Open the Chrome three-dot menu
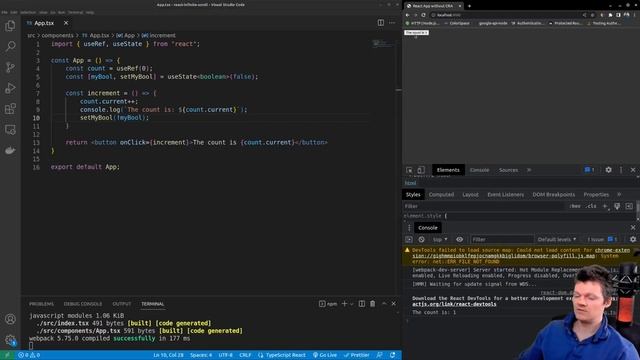The image size is (640, 360). (x=634, y=15)
